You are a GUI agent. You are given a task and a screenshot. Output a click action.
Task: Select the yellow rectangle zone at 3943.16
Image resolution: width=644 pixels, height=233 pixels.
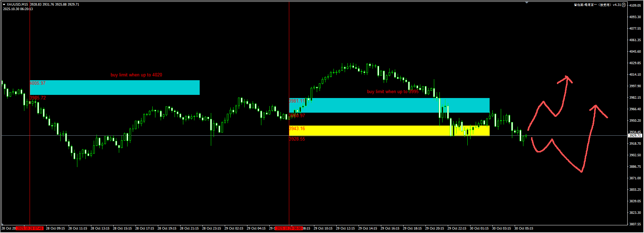click(x=369, y=130)
